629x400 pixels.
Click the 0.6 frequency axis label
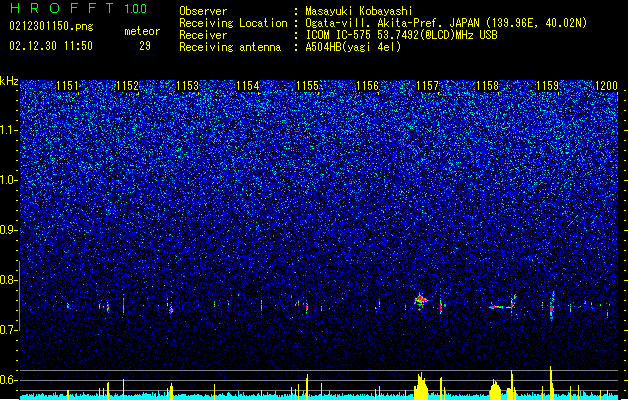(9, 380)
